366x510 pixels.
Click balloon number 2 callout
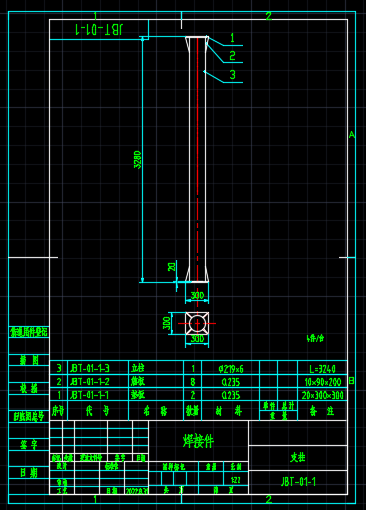click(x=232, y=55)
